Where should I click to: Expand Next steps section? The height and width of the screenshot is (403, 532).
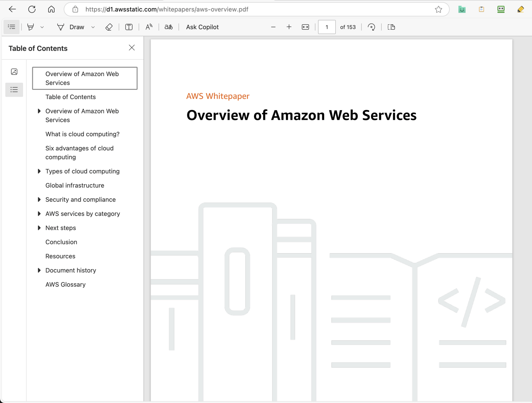39,228
